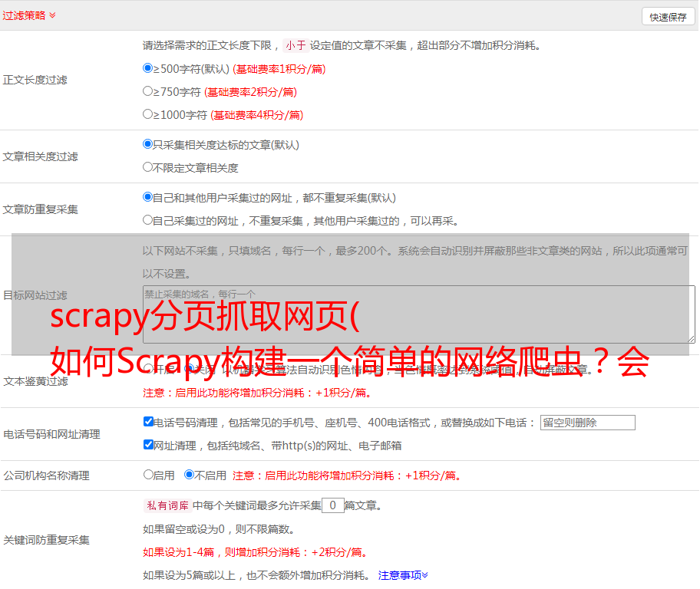The image size is (700, 589).
Task: Click the 禁止采集的域名 textarea
Action: [419, 314]
